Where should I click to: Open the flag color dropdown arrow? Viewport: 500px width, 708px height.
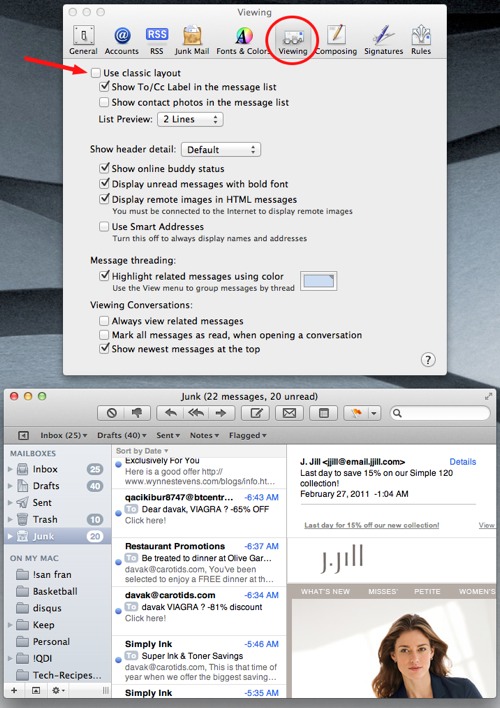point(374,413)
